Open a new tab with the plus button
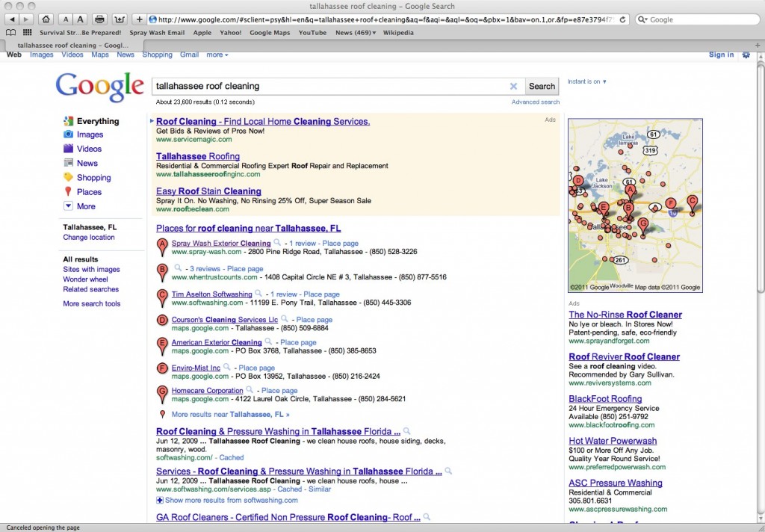This screenshot has height=532, width=765. click(x=140, y=19)
